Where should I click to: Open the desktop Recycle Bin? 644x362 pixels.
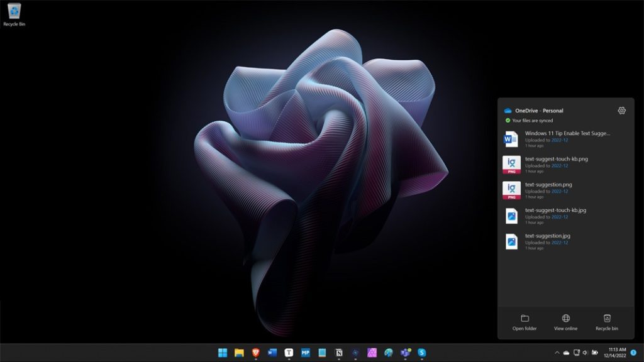pos(14,14)
